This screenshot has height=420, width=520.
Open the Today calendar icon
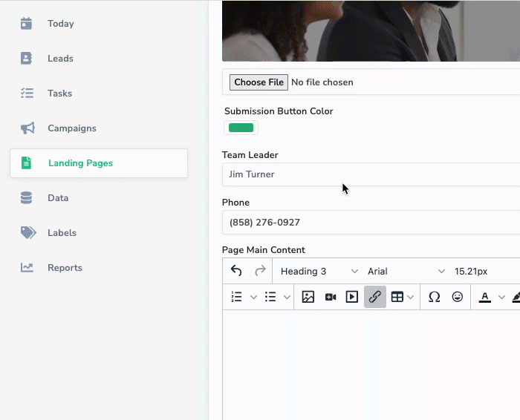[x=26, y=24]
